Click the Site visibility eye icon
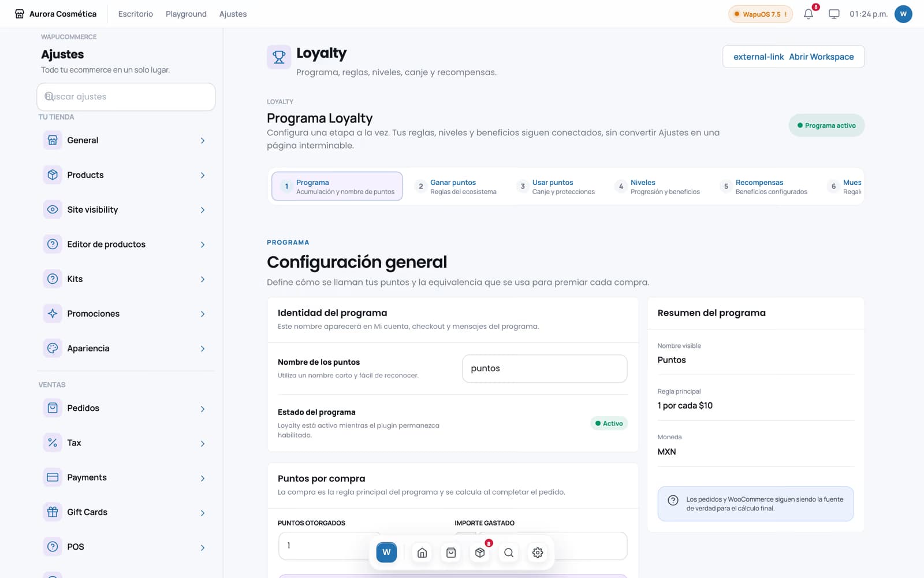924x578 pixels. 53,210
